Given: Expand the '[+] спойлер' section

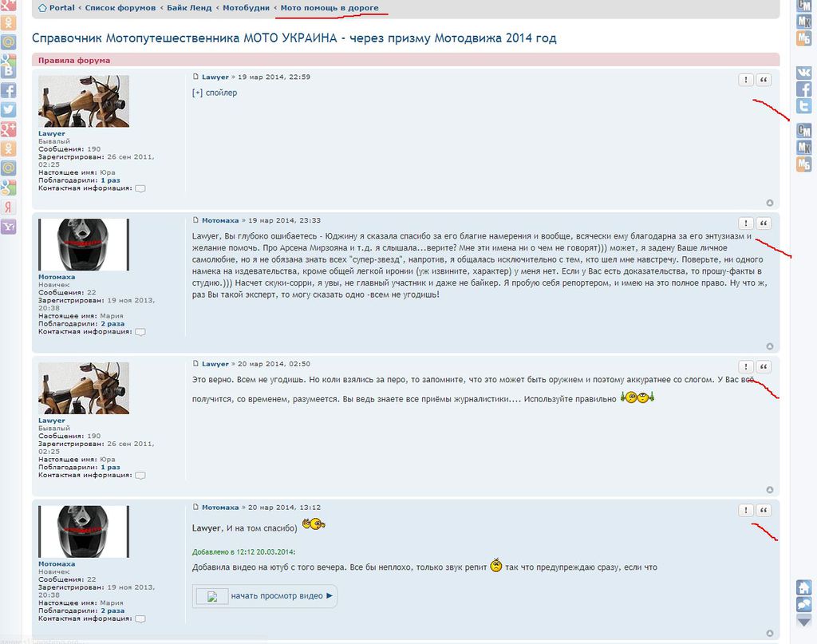Looking at the screenshot, I should (215, 93).
